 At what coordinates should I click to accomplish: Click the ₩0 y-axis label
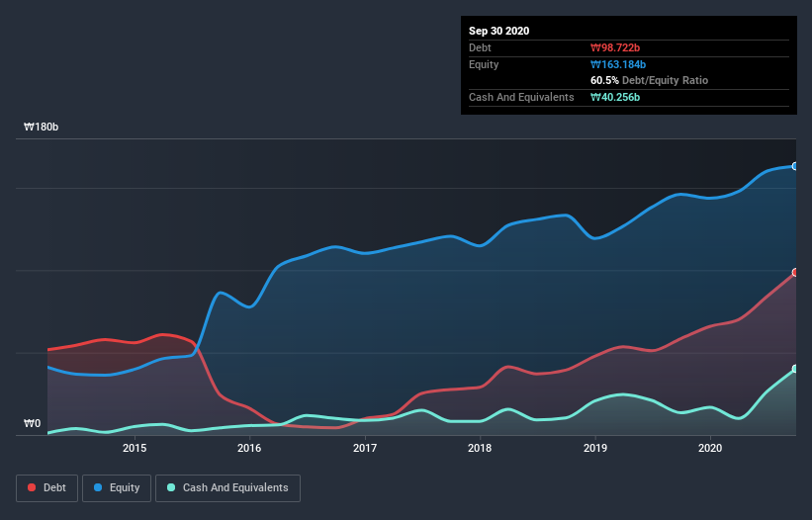coord(32,424)
